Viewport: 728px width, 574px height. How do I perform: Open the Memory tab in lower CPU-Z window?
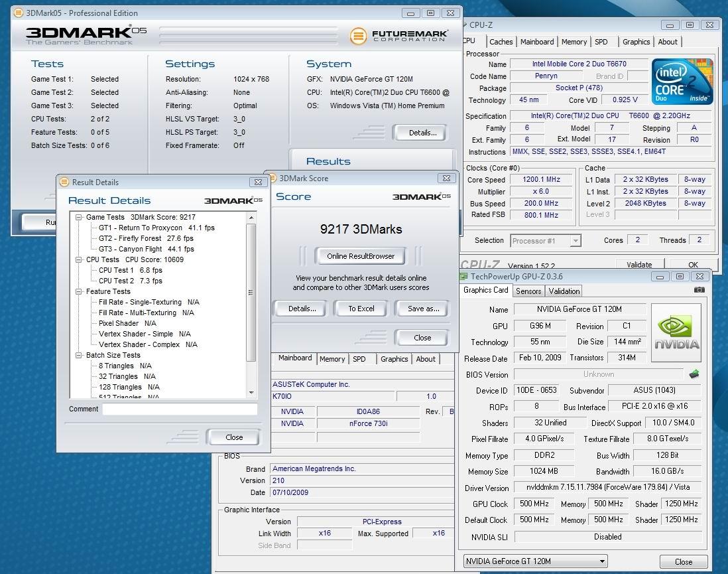332,359
